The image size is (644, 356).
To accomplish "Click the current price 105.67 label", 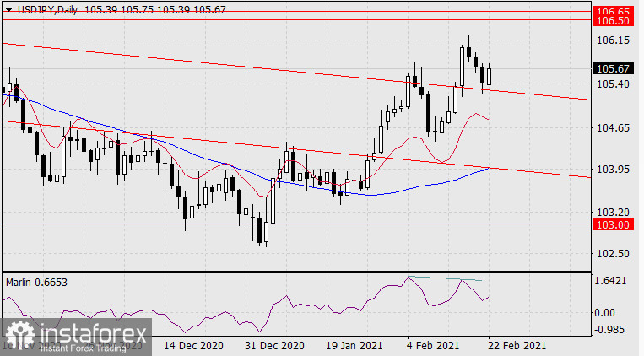I will click(x=613, y=68).
